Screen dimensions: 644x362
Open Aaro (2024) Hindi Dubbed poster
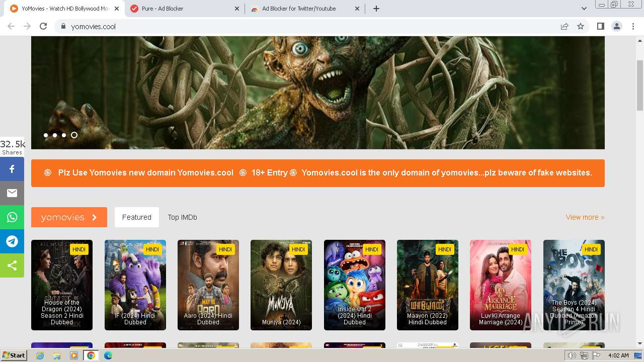tap(208, 285)
